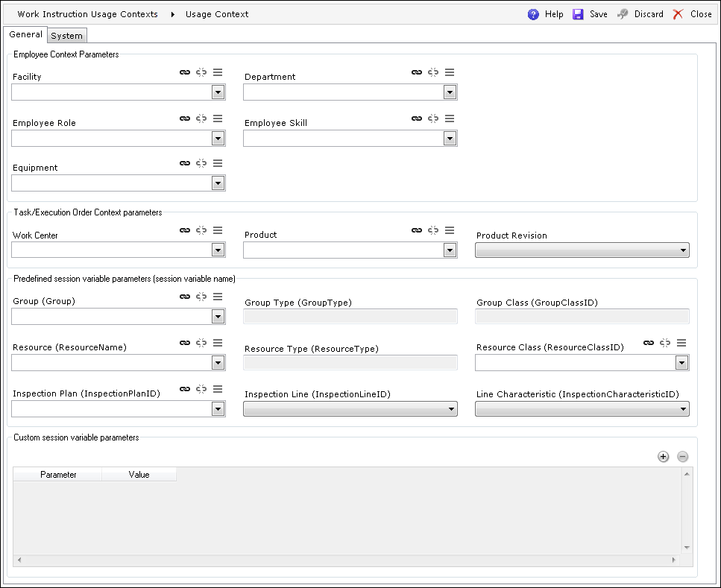Click the Group Class (GroupClassID) field

(x=582, y=316)
